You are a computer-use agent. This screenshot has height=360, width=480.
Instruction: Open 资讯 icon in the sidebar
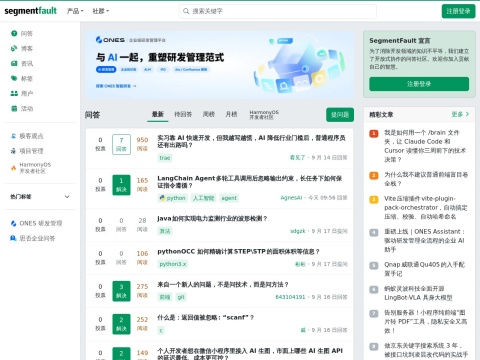pos(14,63)
